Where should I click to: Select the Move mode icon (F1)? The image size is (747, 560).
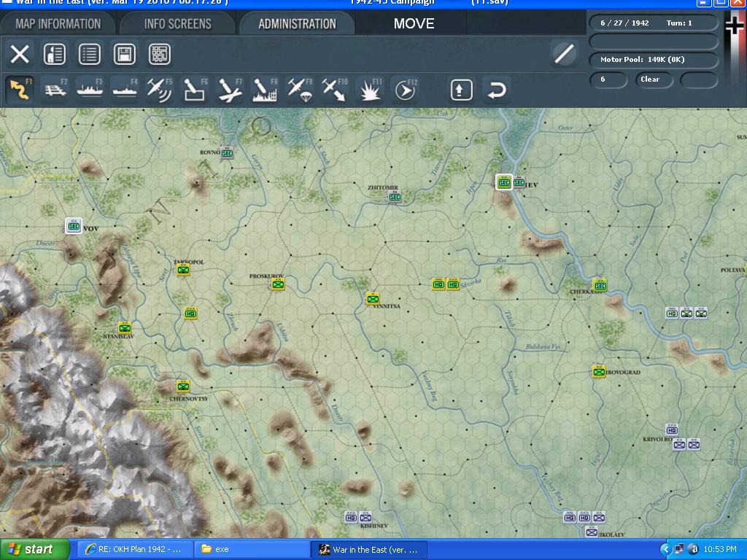pos(20,90)
